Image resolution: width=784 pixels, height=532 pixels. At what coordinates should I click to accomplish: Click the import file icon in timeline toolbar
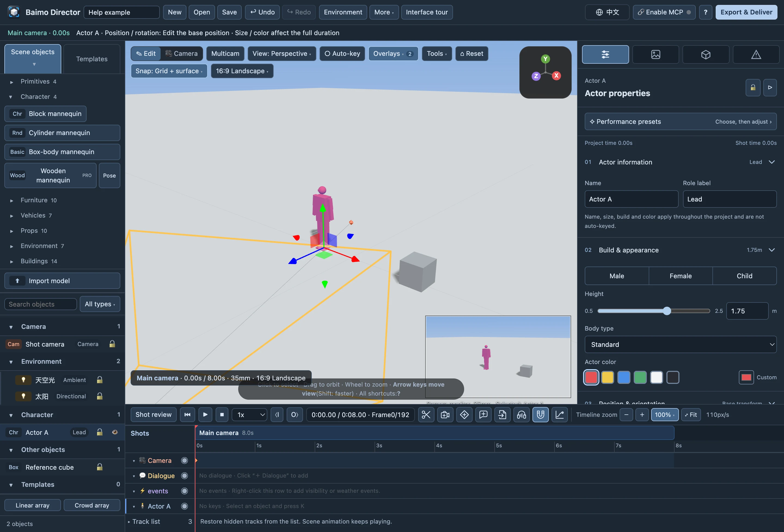pos(502,415)
